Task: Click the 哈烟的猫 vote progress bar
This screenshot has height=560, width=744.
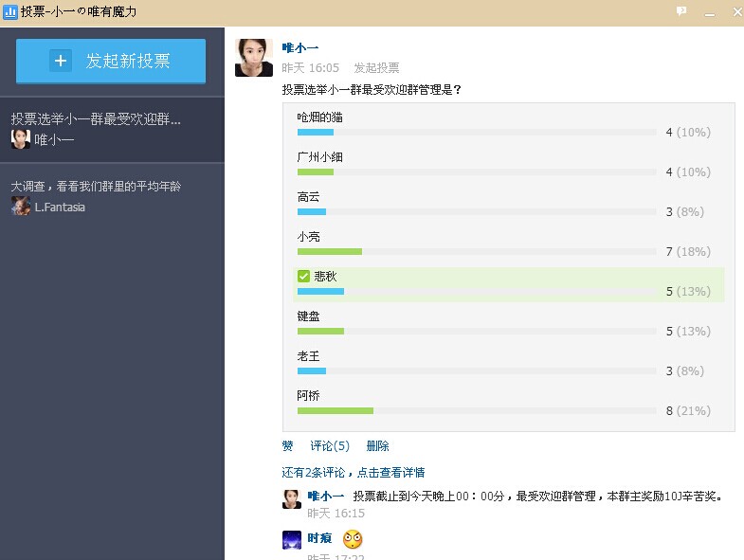Action: click(476, 133)
